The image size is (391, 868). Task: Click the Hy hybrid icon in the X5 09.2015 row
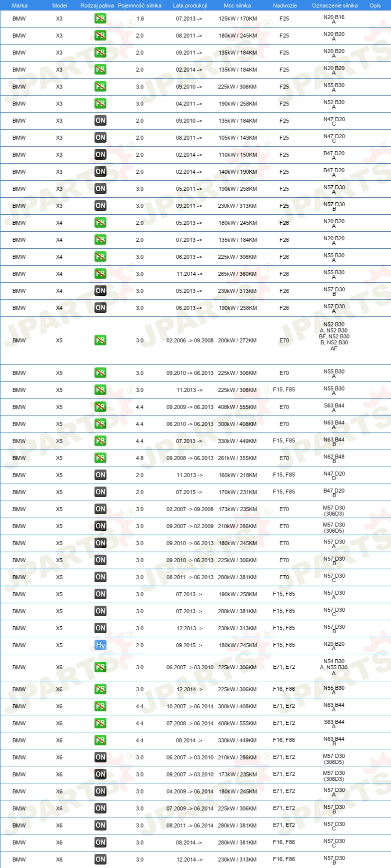pyautogui.click(x=100, y=645)
